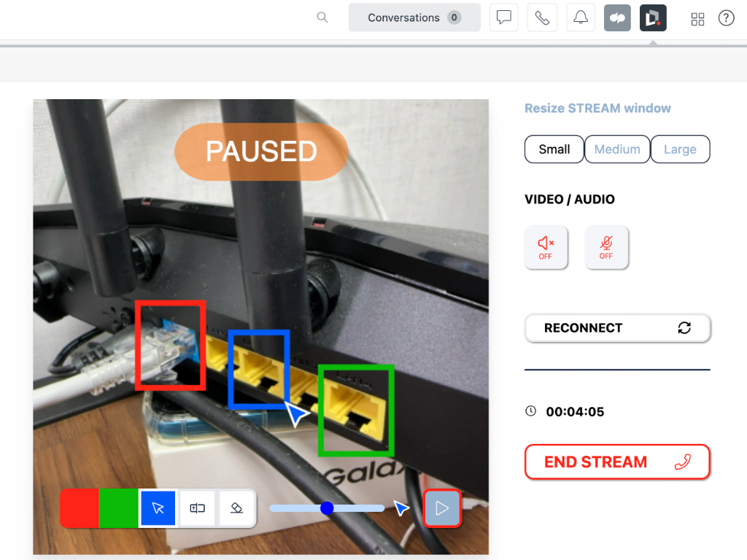The height and width of the screenshot is (560, 747).
Task: Select the pointer annotation tool
Action: click(x=158, y=507)
